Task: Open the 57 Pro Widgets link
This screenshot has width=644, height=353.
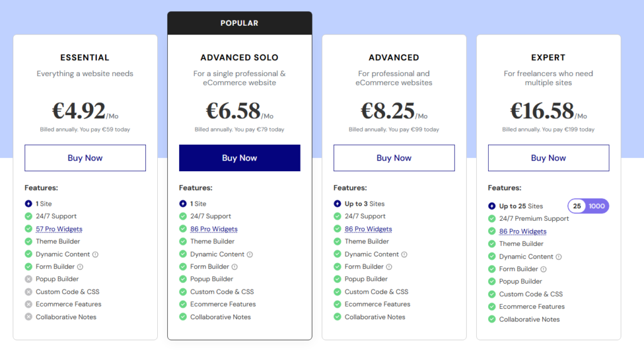Action: point(59,229)
